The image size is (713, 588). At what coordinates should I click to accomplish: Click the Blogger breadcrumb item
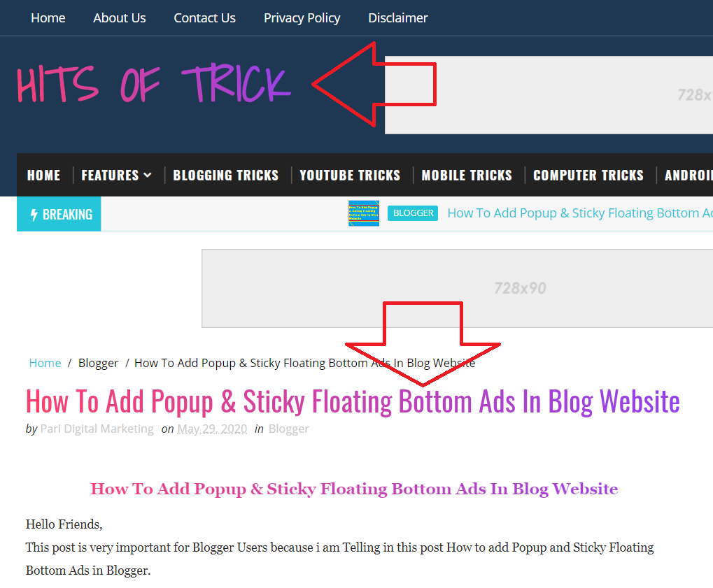(x=98, y=363)
